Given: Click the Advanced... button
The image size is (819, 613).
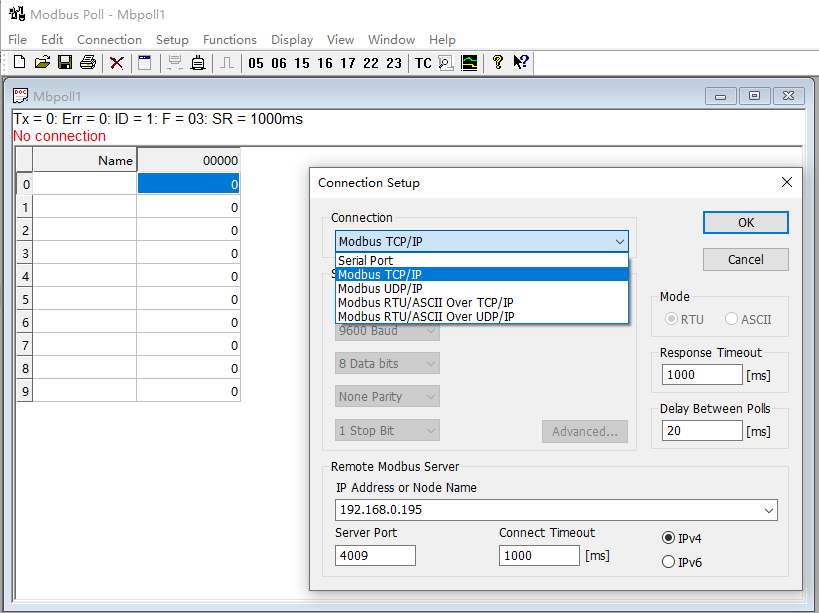Looking at the screenshot, I should [x=584, y=431].
